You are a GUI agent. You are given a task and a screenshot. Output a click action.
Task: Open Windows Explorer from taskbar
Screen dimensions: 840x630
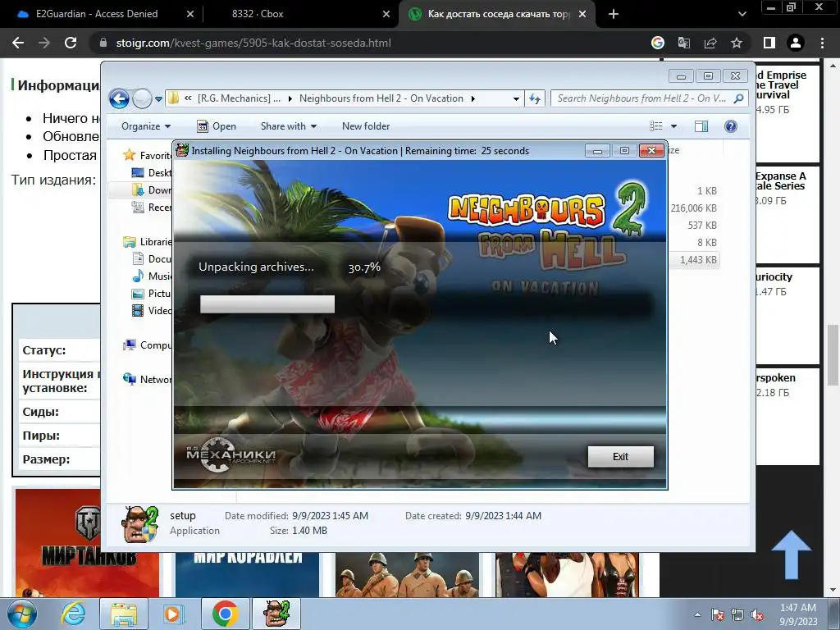tap(125, 614)
